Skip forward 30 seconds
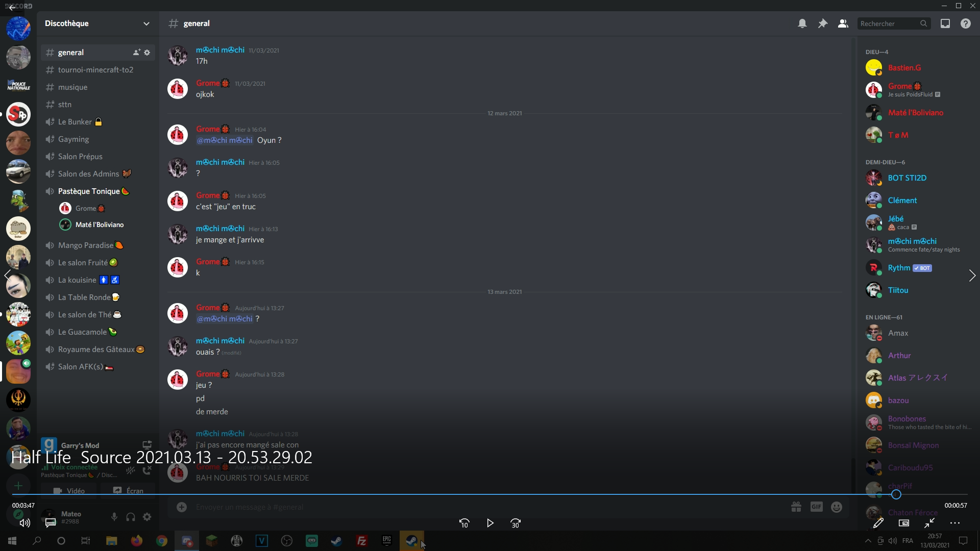Image resolution: width=980 pixels, height=551 pixels. [x=516, y=523]
